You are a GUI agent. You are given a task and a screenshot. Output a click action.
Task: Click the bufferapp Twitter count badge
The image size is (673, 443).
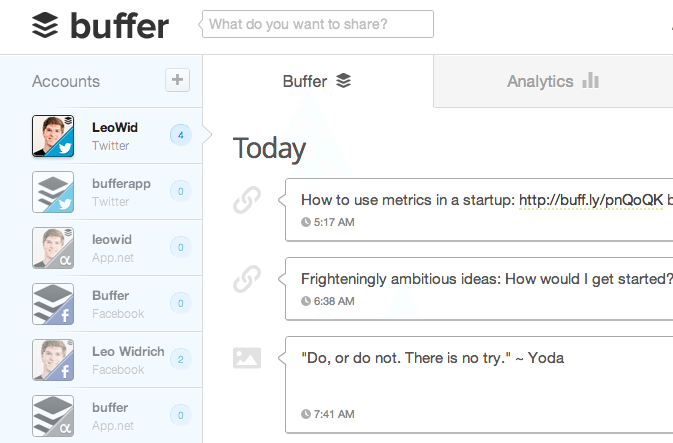[180, 191]
